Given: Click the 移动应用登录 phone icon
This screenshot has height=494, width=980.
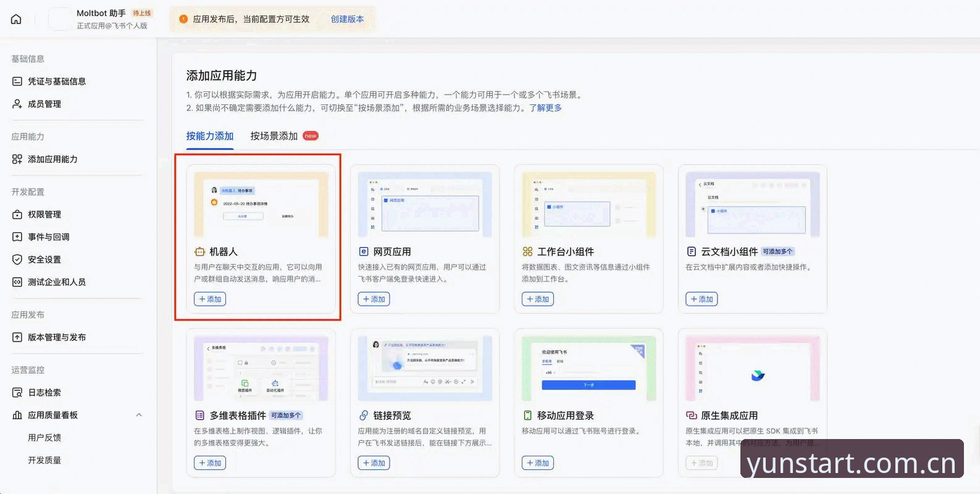Looking at the screenshot, I should (x=527, y=415).
